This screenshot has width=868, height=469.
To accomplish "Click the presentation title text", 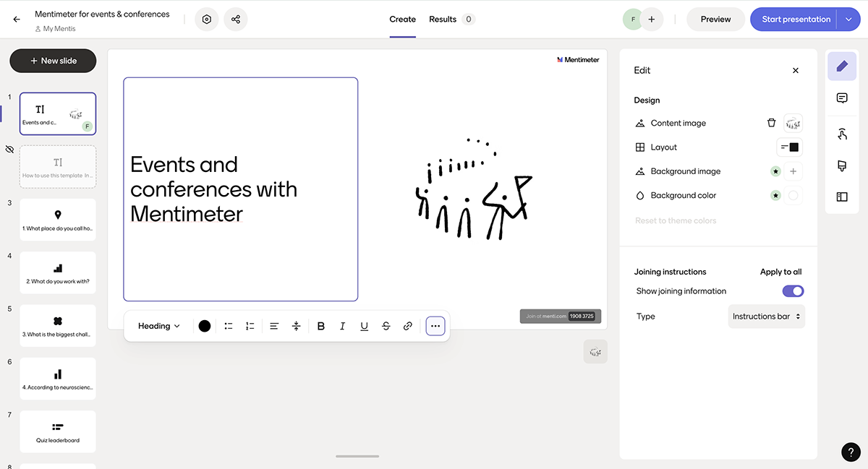I will (x=102, y=14).
